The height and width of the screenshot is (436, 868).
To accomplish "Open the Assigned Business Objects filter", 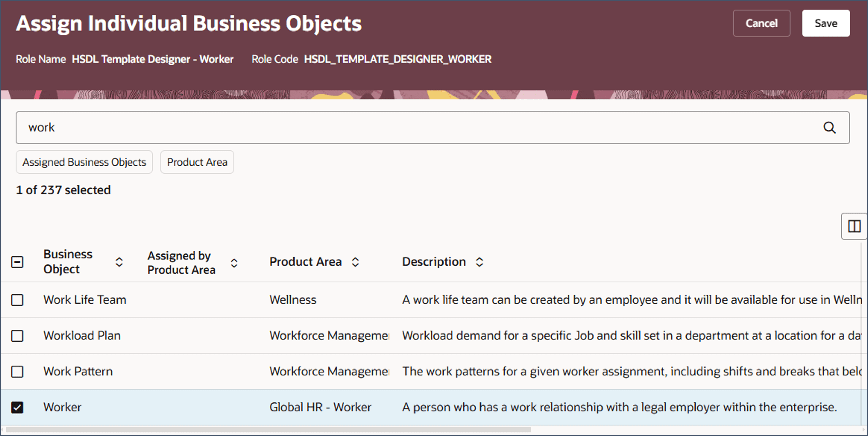I will click(x=84, y=162).
